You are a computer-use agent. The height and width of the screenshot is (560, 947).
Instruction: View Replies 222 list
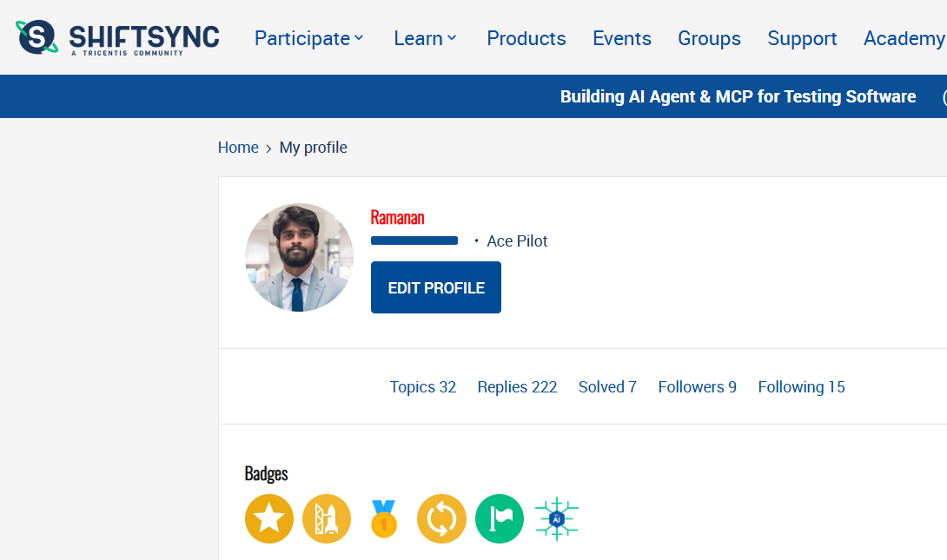tap(517, 387)
